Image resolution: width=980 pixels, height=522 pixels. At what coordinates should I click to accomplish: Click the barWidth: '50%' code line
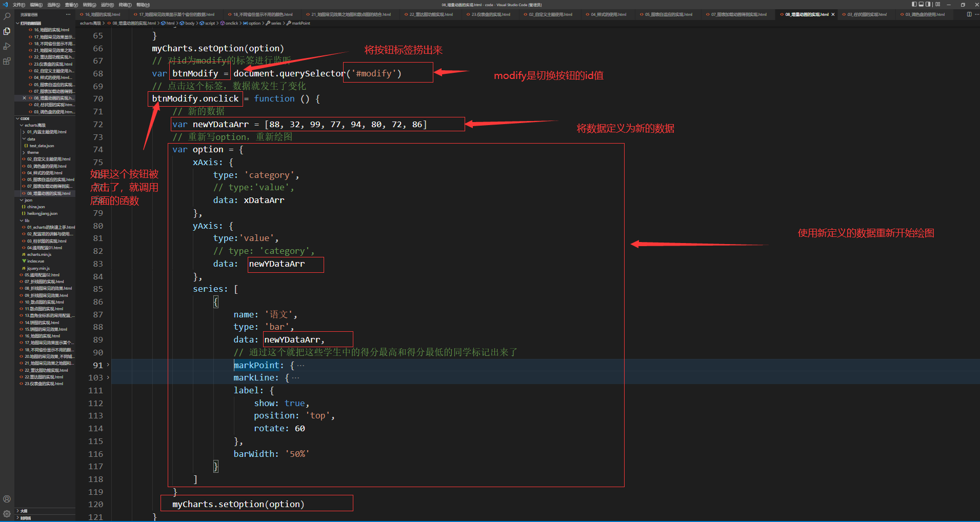coord(272,454)
